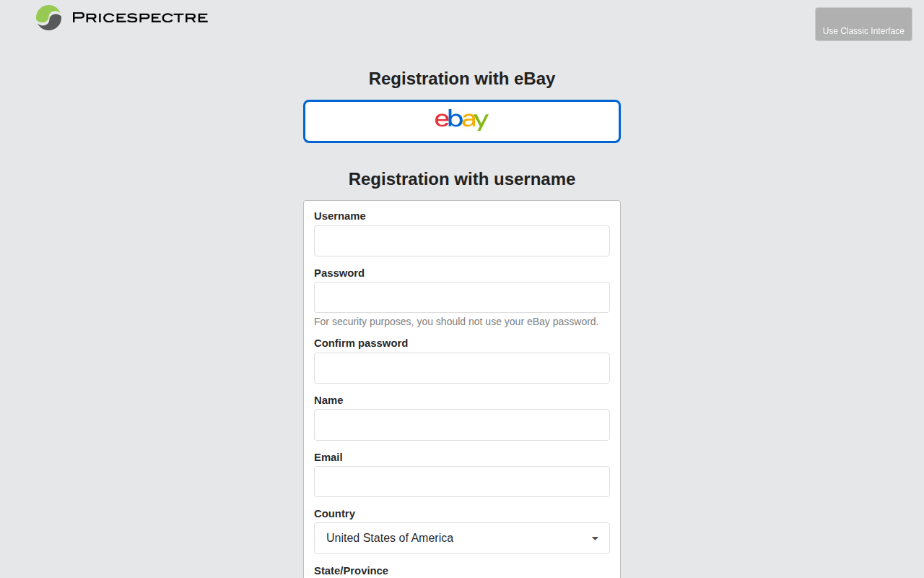Click the green circular brand emblem

tap(48, 17)
